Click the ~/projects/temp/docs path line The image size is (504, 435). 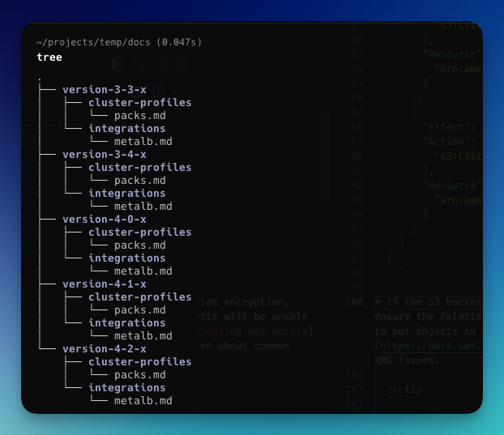point(119,42)
